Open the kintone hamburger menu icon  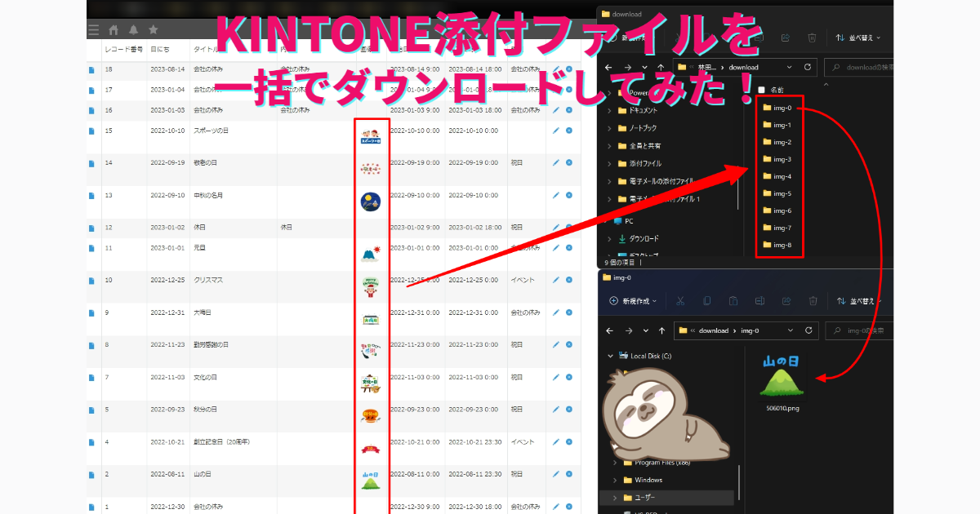(x=93, y=29)
